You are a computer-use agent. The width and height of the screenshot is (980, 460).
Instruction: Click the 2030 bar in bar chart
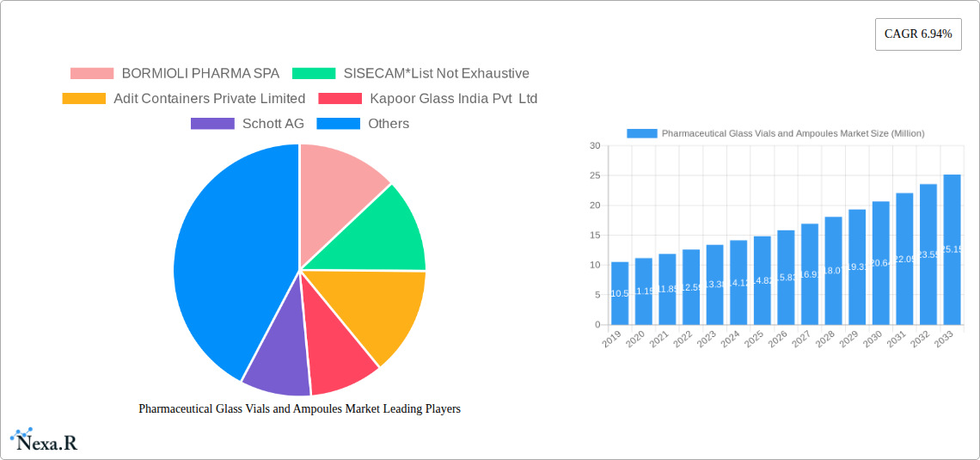880,263
